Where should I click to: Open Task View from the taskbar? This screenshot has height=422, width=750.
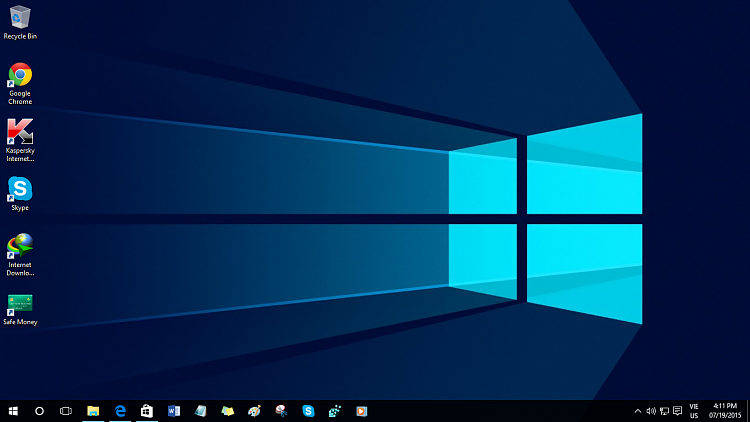tap(66, 411)
